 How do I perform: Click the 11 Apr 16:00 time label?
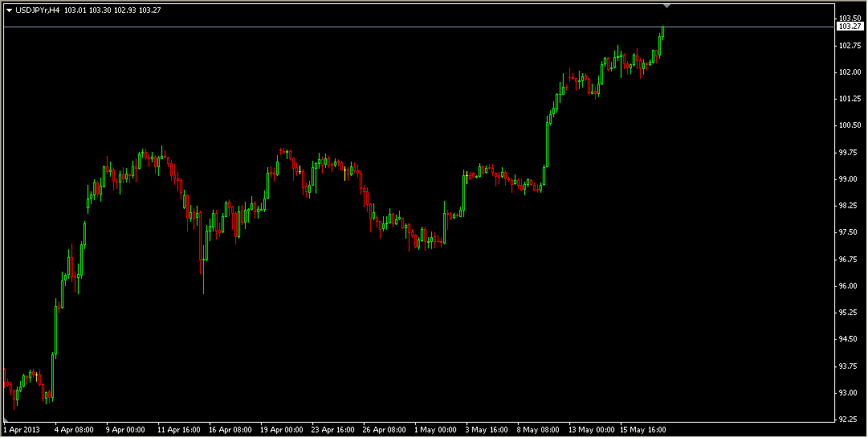pos(178,430)
